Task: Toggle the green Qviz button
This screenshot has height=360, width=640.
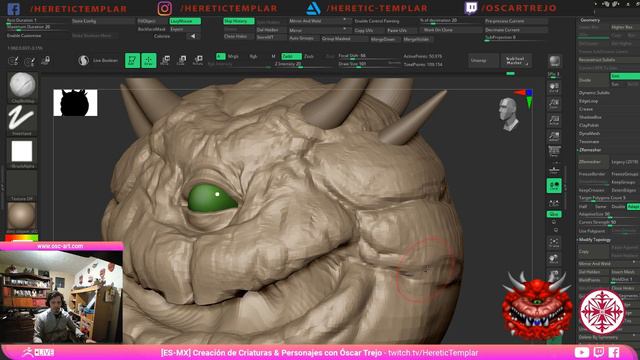Action: [554, 214]
